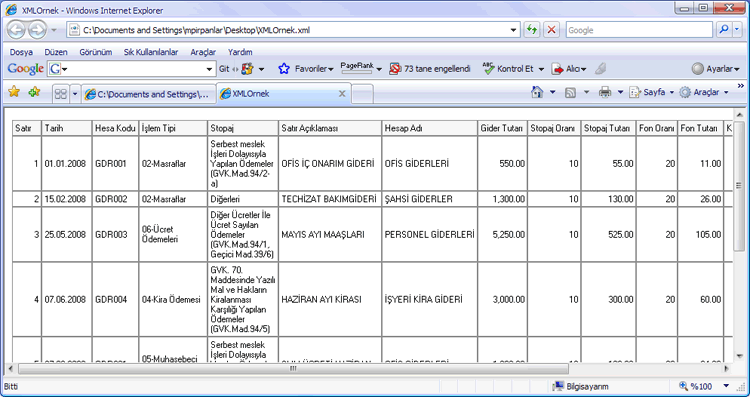Viewport: 750px width, 397px height.
Task: Expand the address bar history dropdown
Action: (x=514, y=30)
